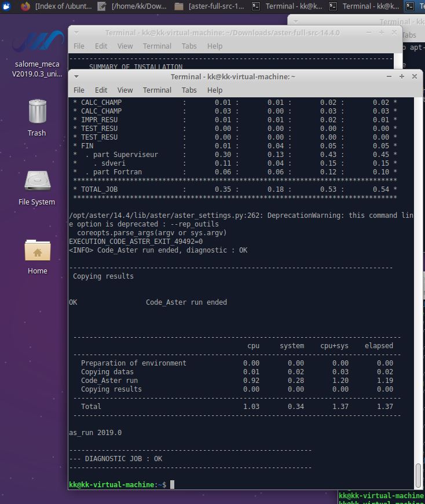Close the front terminal window

tap(415, 76)
